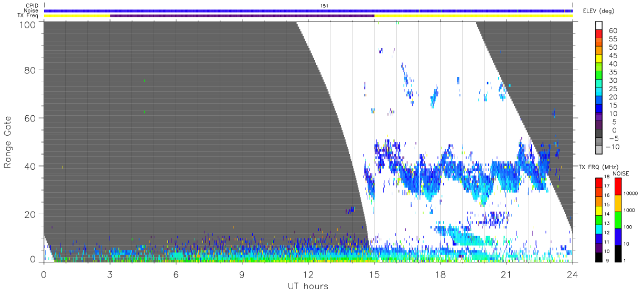Viewport: 644px width, 297px height.
Task: Click UT hours tick label 6
Action: (176, 273)
